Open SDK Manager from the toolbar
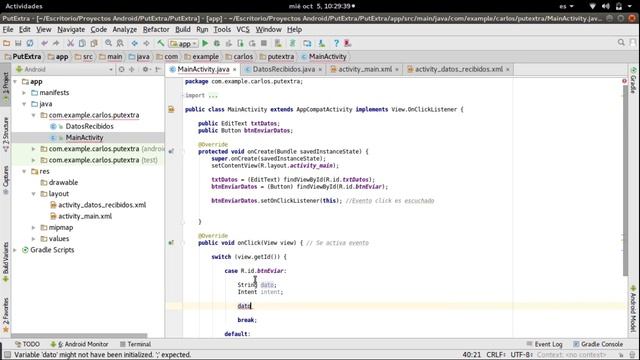 [322, 43]
